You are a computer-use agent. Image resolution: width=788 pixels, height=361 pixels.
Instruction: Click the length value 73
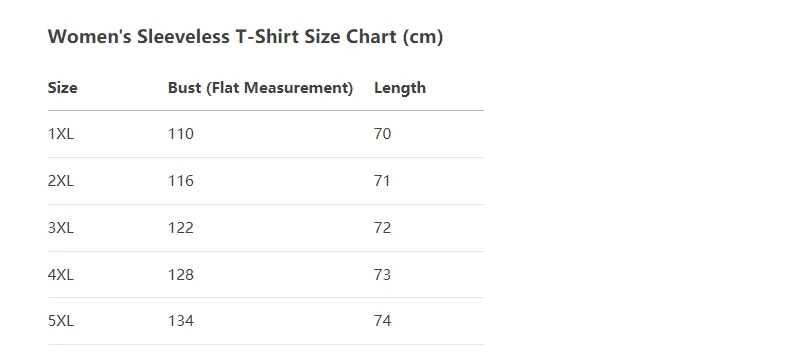tap(382, 275)
